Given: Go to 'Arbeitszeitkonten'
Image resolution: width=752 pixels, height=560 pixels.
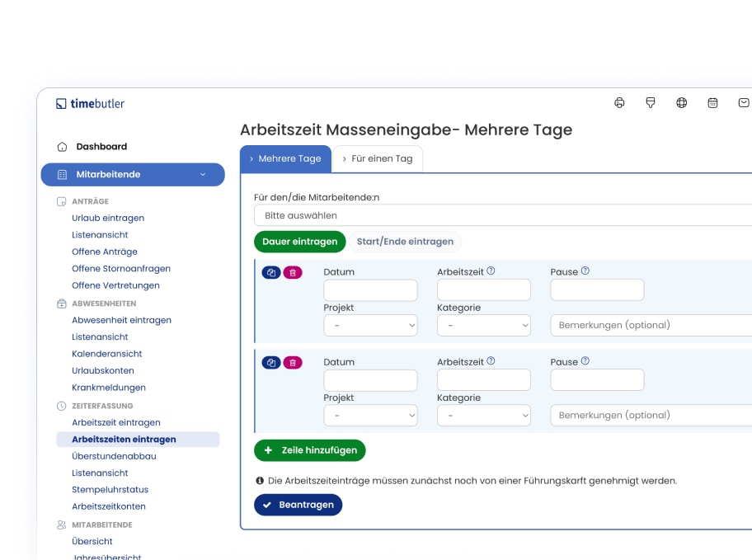Looking at the screenshot, I should tap(109, 506).
